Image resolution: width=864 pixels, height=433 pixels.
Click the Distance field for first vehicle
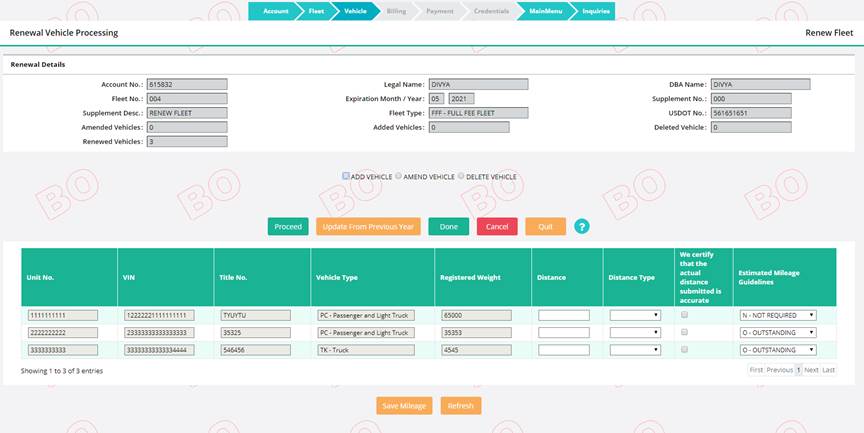564,315
